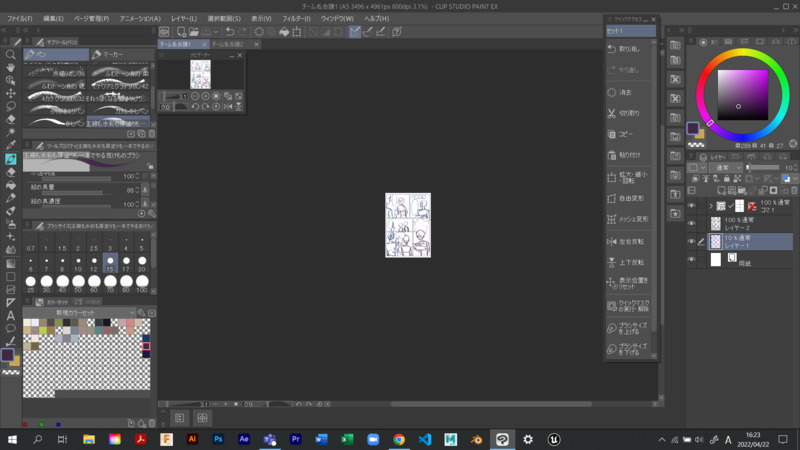Hide layer レイヤー1 using its eye icon
This screenshot has height=450, width=800.
point(691,242)
